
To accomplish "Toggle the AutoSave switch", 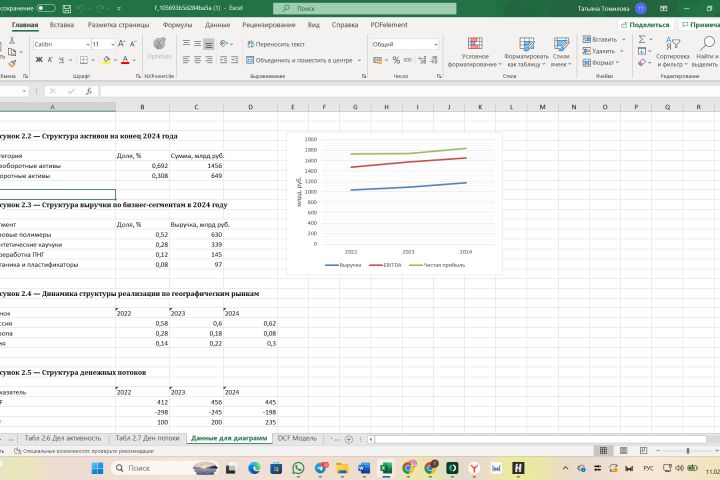I will click(46, 8).
